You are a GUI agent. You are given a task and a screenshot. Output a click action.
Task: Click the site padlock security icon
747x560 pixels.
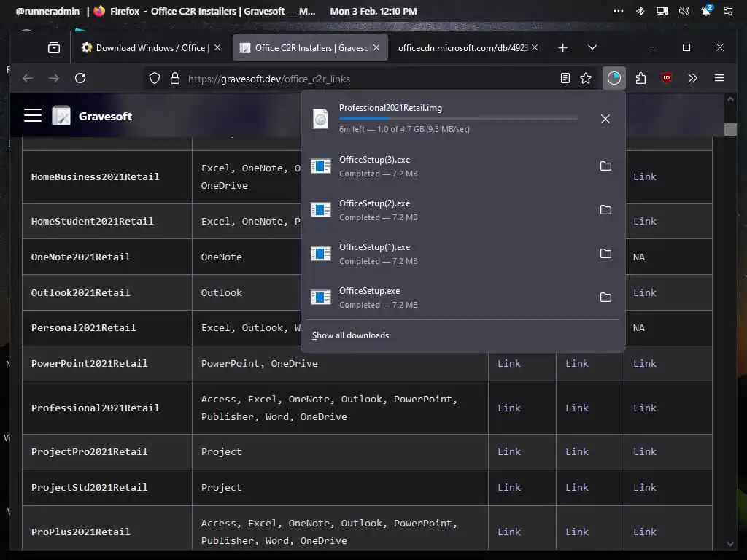[x=175, y=78]
